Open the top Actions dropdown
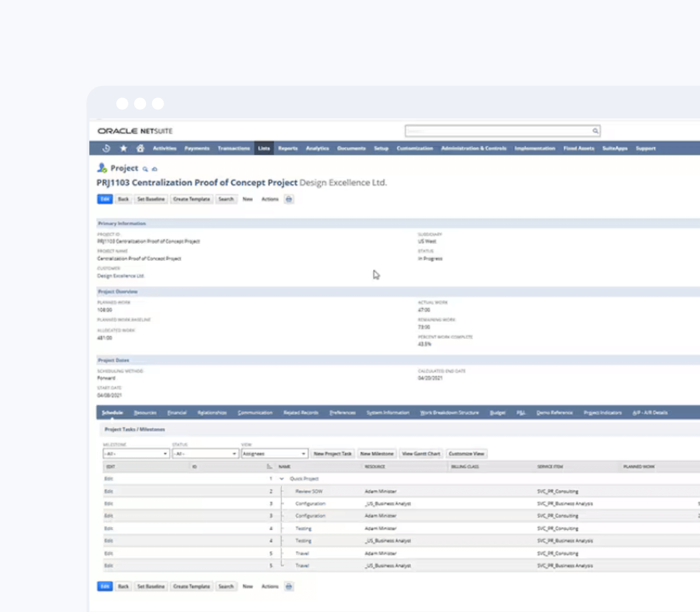This screenshot has height=612, width=700. (x=270, y=199)
